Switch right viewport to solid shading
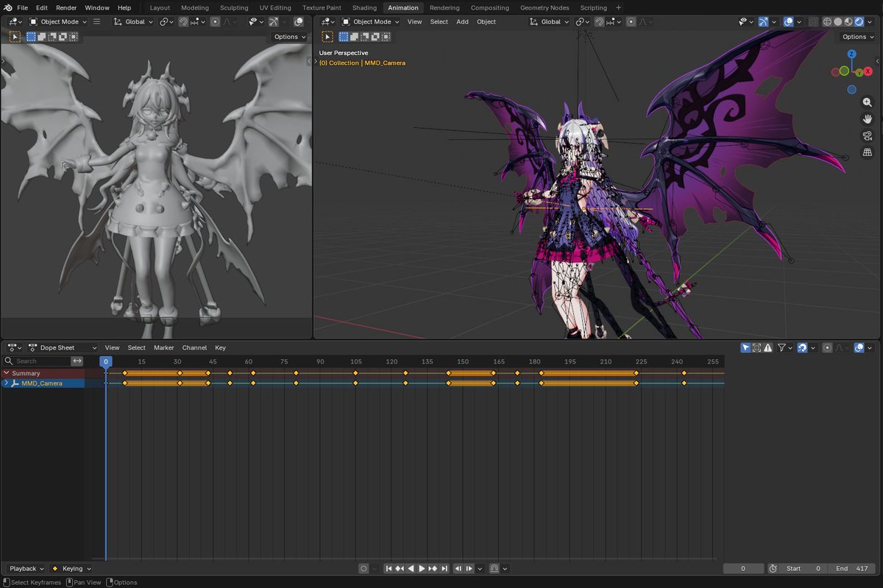 tap(837, 21)
